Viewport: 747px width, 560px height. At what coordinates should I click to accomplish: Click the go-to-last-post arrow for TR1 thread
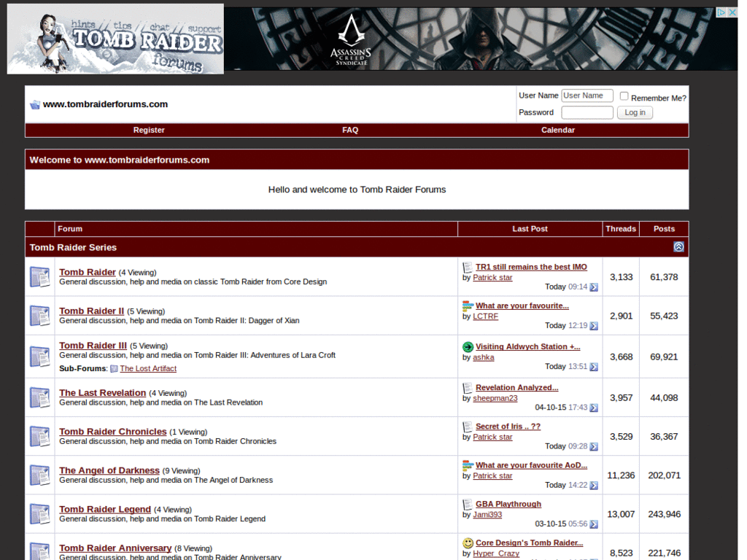point(593,287)
